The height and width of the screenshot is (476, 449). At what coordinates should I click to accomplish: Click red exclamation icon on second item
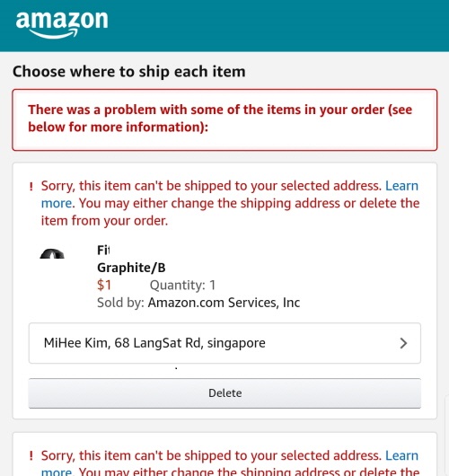tap(31, 456)
